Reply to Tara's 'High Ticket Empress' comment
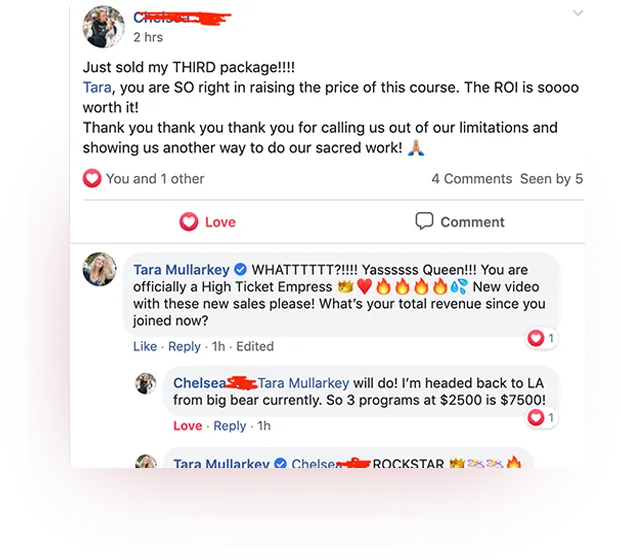 pos(184,346)
